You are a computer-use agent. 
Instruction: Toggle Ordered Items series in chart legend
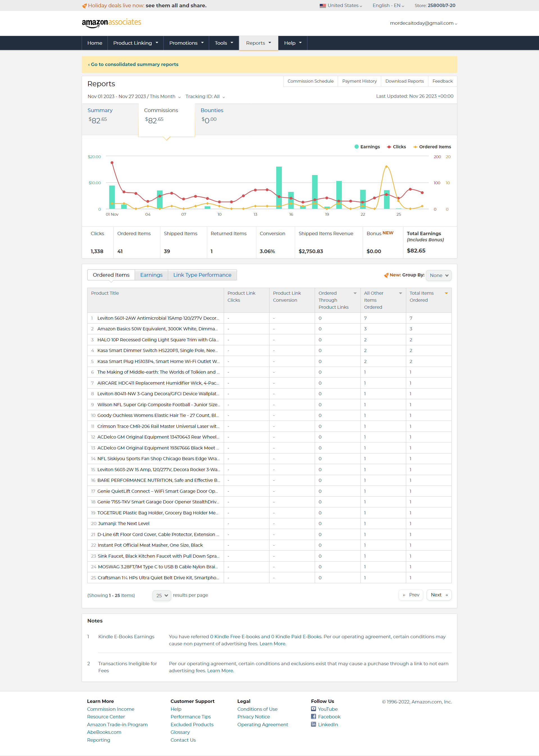[432, 147]
